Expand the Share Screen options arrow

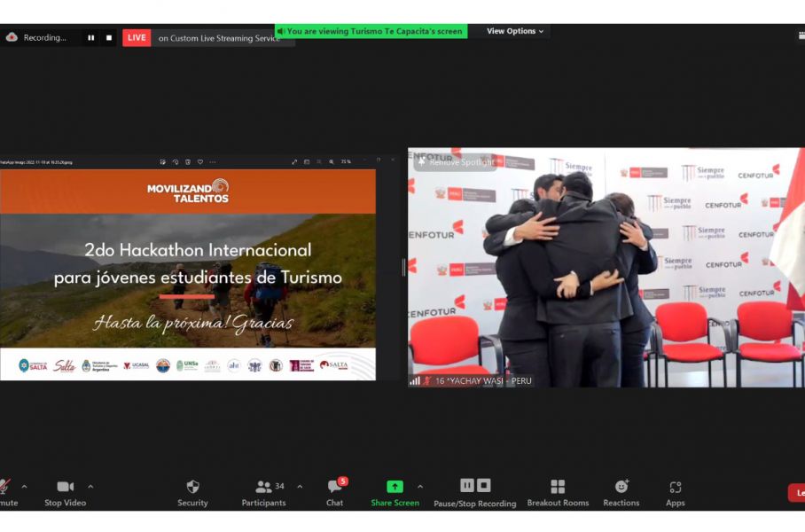pyautogui.click(x=420, y=486)
